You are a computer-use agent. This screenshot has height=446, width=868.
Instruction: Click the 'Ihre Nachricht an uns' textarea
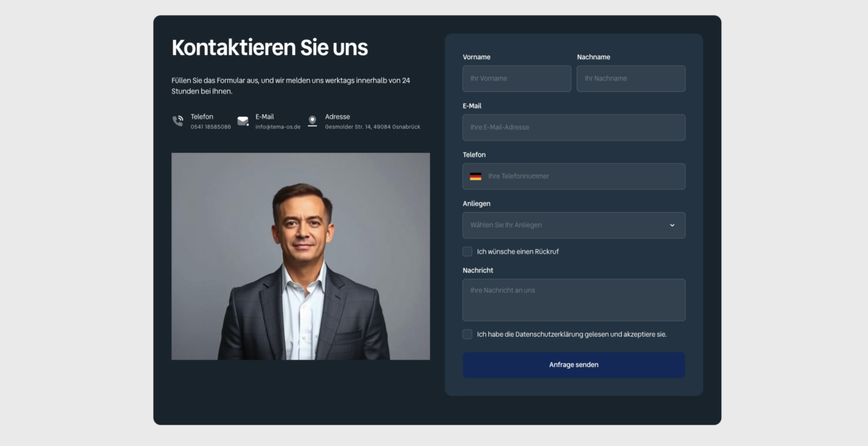pos(574,300)
